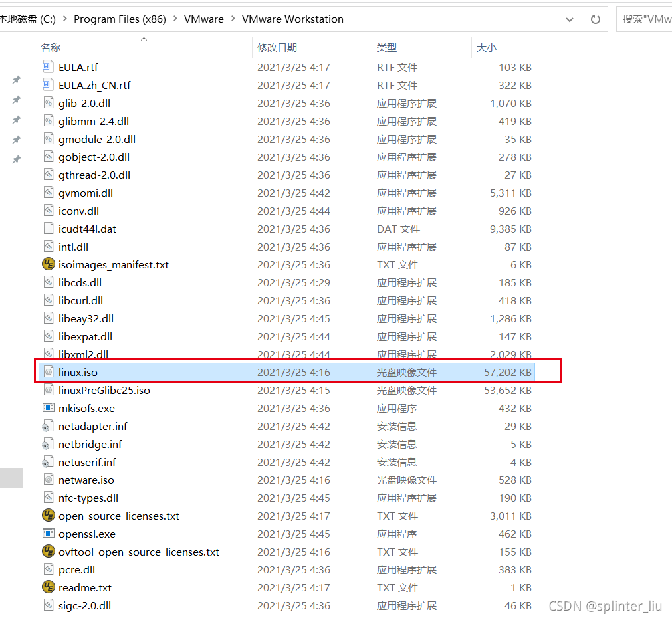Click 光盘映像文件 type of netware.iso

coord(407,480)
